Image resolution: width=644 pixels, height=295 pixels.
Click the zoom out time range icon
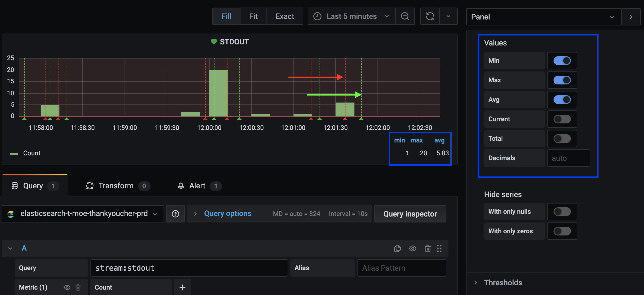[405, 17]
